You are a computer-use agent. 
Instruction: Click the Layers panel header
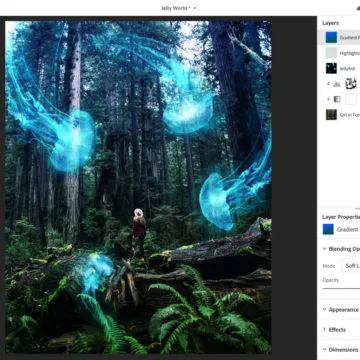[x=330, y=23]
